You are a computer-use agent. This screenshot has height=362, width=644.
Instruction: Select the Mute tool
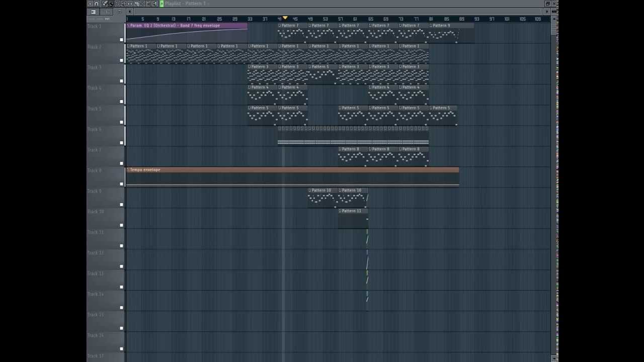point(124,4)
